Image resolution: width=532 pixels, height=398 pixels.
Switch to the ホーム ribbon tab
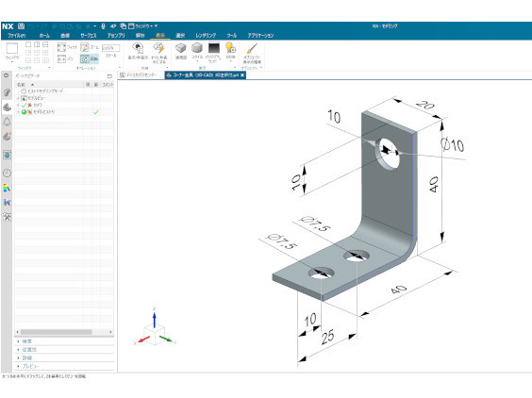tap(44, 35)
